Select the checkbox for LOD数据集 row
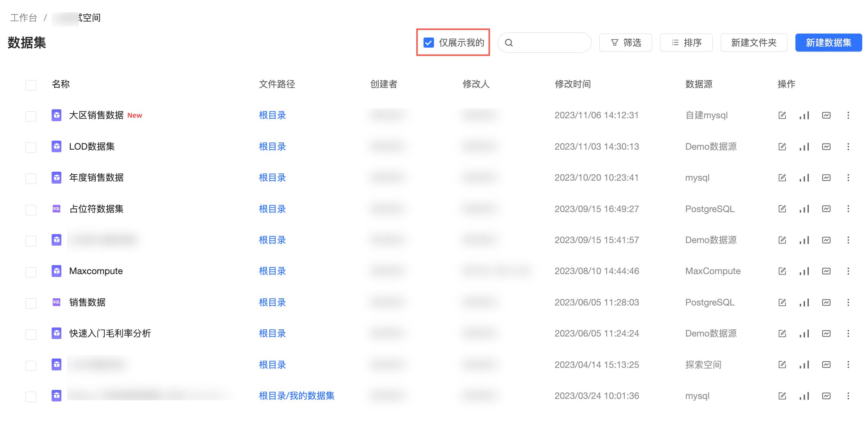868x422 pixels. tap(31, 148)
